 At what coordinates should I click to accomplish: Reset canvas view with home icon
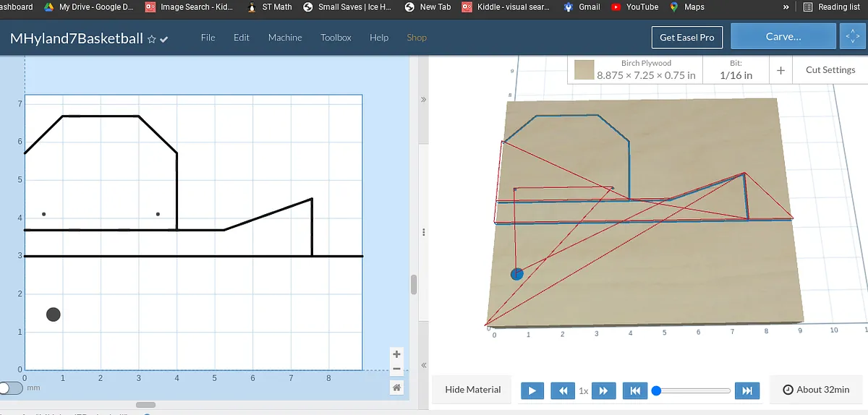click(x=396, y=388)
